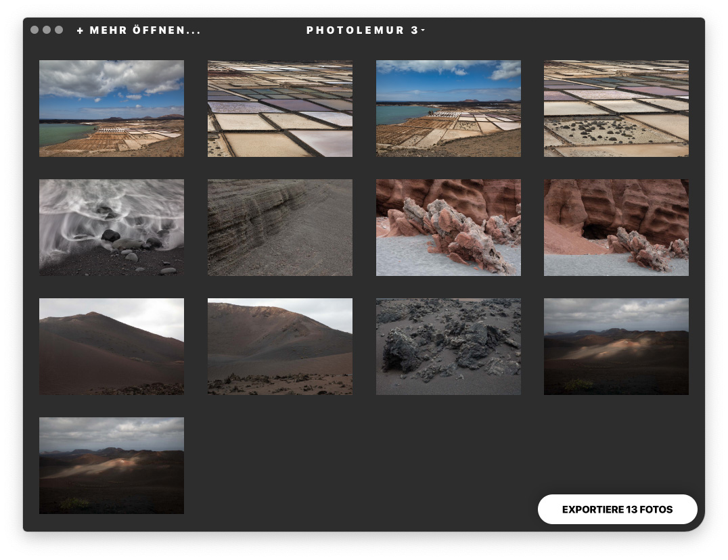The height and width of the screenshot is (560, 728).
Task: Open more photos via Mehr öffnen
Action: point(145,30)
